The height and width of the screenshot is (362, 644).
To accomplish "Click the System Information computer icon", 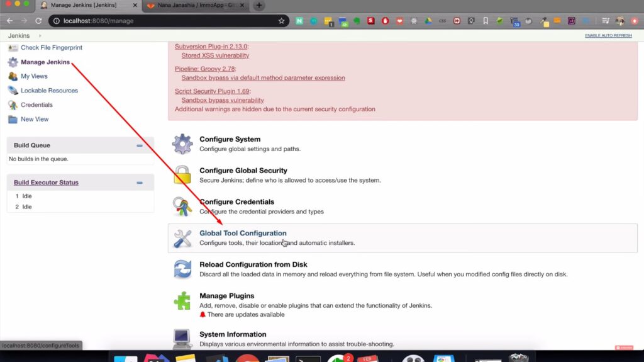I will [182, 338].
